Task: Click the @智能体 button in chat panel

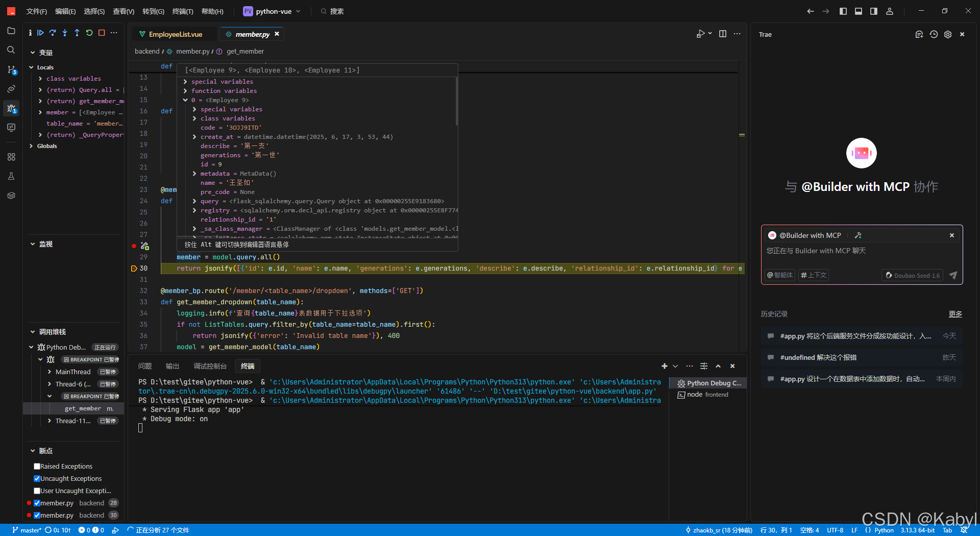Action: (779, 275)
